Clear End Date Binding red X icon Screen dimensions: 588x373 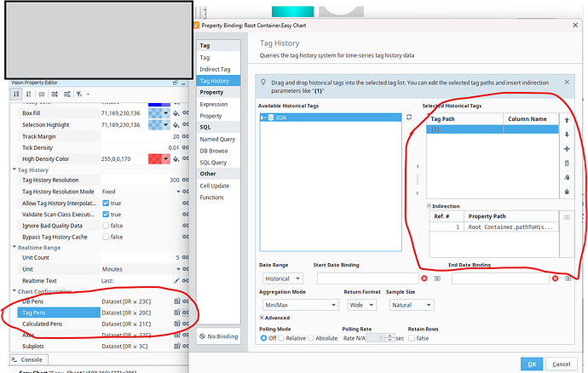(x=555, y=278)
